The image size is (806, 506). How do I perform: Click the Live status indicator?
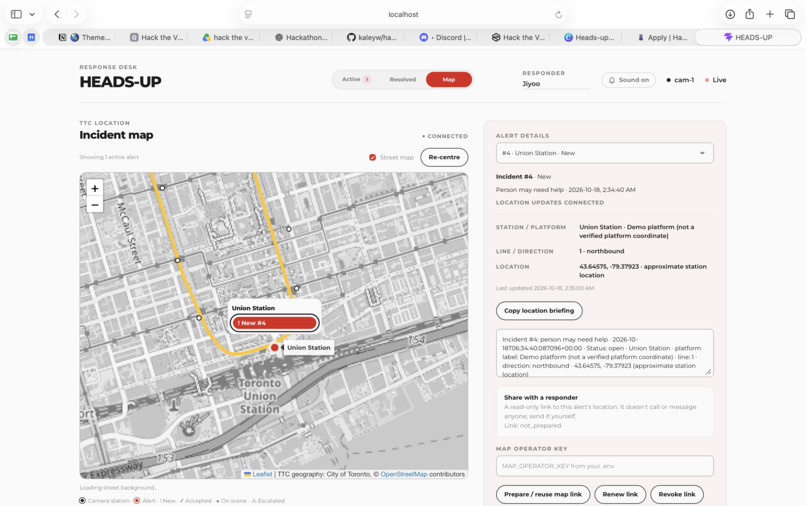click(715, 80)
